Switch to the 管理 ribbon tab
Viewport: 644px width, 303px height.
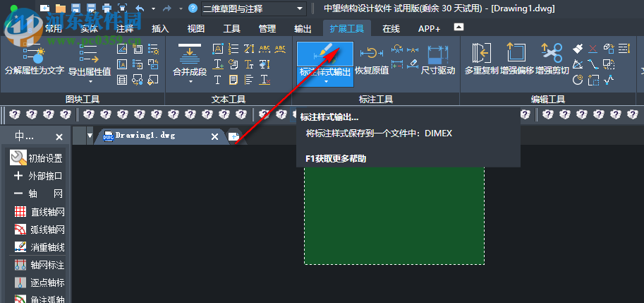click(x=267, y=28)
